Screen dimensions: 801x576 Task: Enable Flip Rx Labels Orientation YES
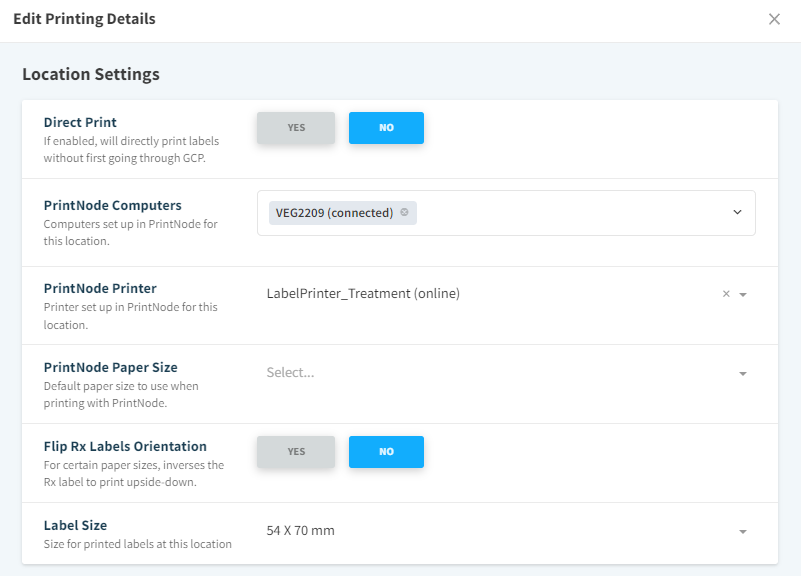point(296,452)
